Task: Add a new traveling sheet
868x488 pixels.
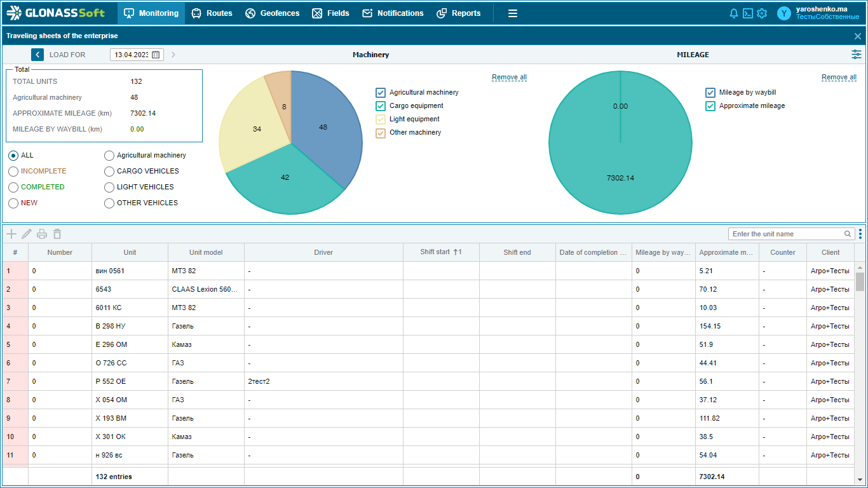Action: click(11, 234)
